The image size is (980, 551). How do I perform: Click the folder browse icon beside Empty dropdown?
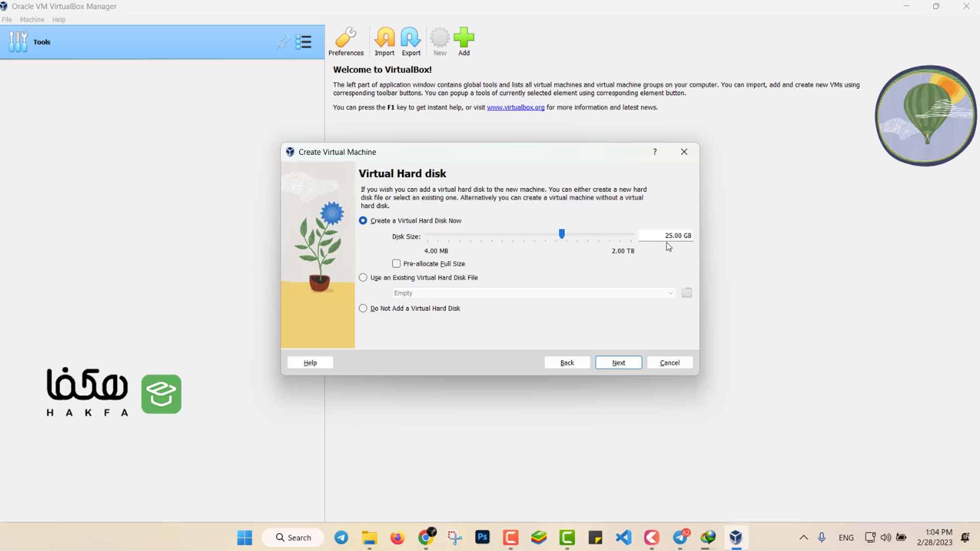(687, 293)
